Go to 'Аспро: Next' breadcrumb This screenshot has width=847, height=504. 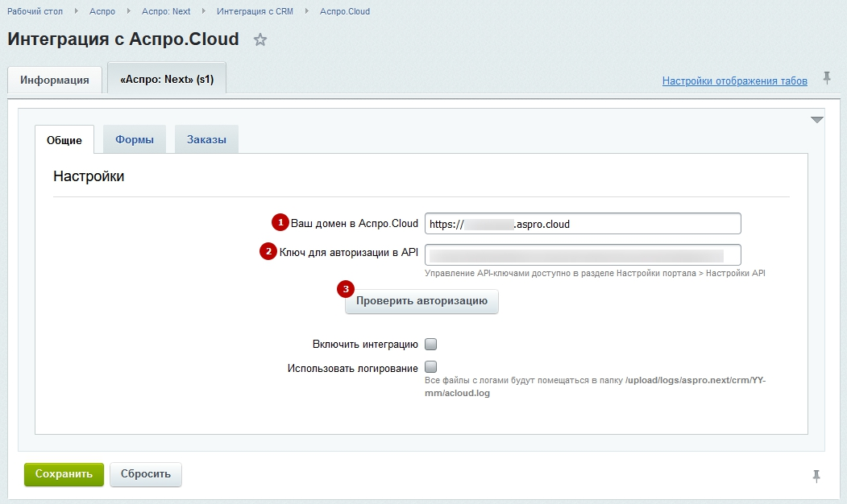coord(166,11)
